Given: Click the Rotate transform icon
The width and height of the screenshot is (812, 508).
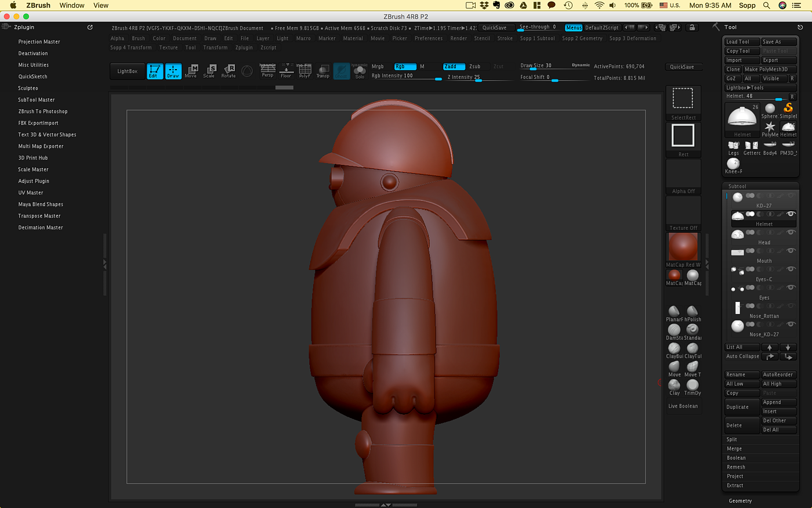Looking at the screenshot, I should click(x=229, y=71).
